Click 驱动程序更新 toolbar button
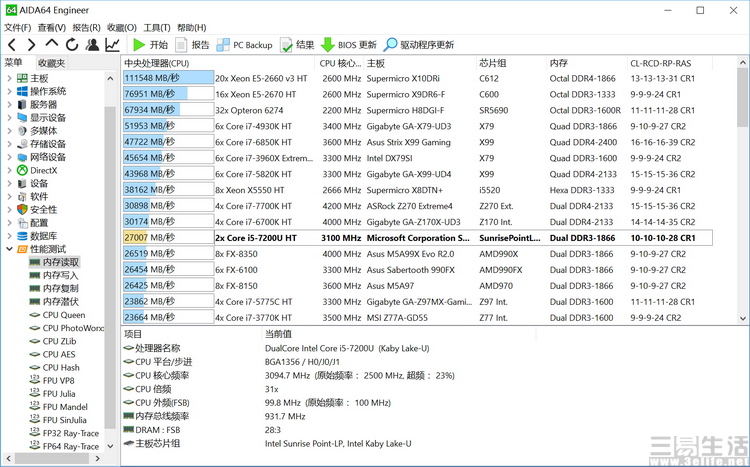750x467 pixels. pos(419,45)
